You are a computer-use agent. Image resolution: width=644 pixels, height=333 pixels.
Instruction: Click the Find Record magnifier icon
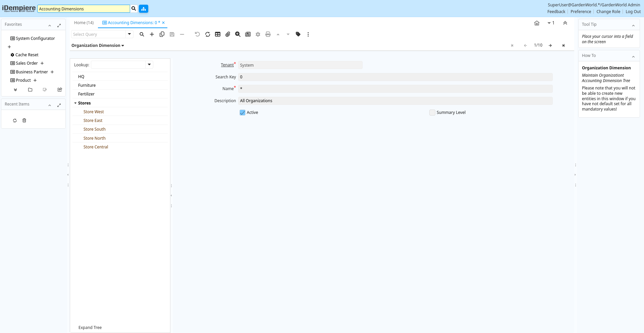pyautogui.click(x=142, y=34)
